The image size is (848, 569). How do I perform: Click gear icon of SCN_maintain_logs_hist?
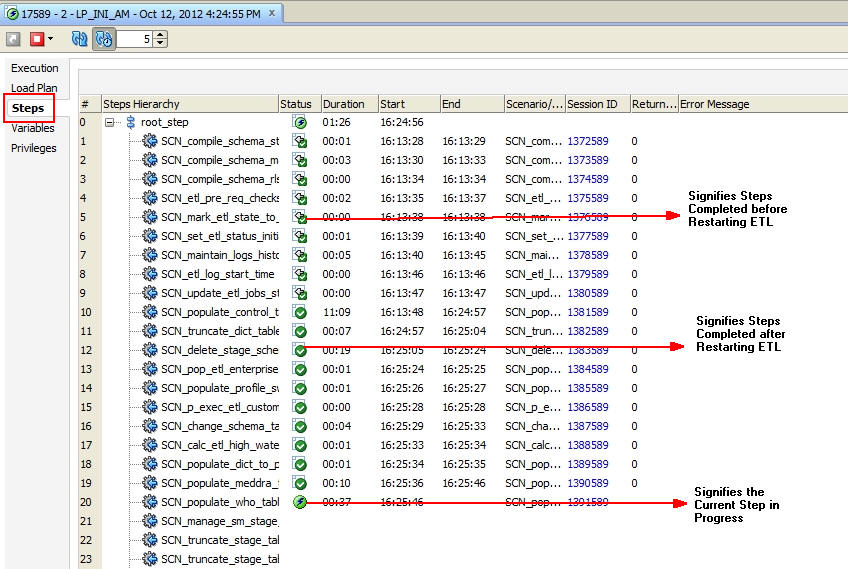(x=149, y=255)
